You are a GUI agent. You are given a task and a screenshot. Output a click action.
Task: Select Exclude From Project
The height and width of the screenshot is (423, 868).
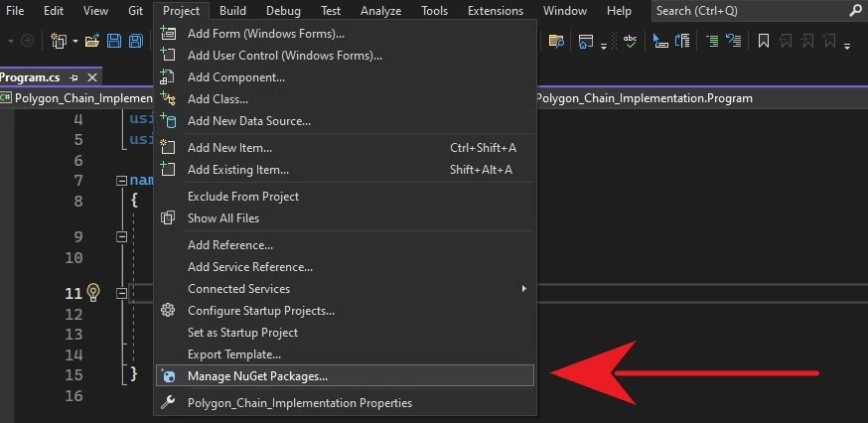(345, 197)
